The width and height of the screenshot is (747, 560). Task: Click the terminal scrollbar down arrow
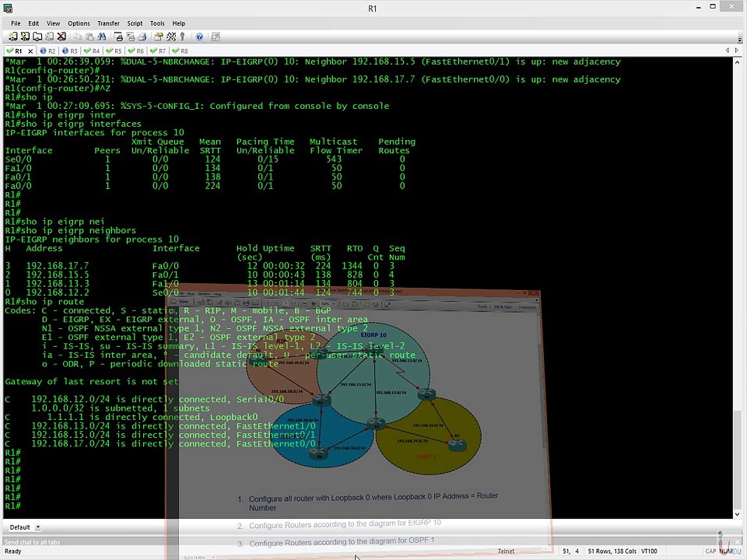[738, 514]
